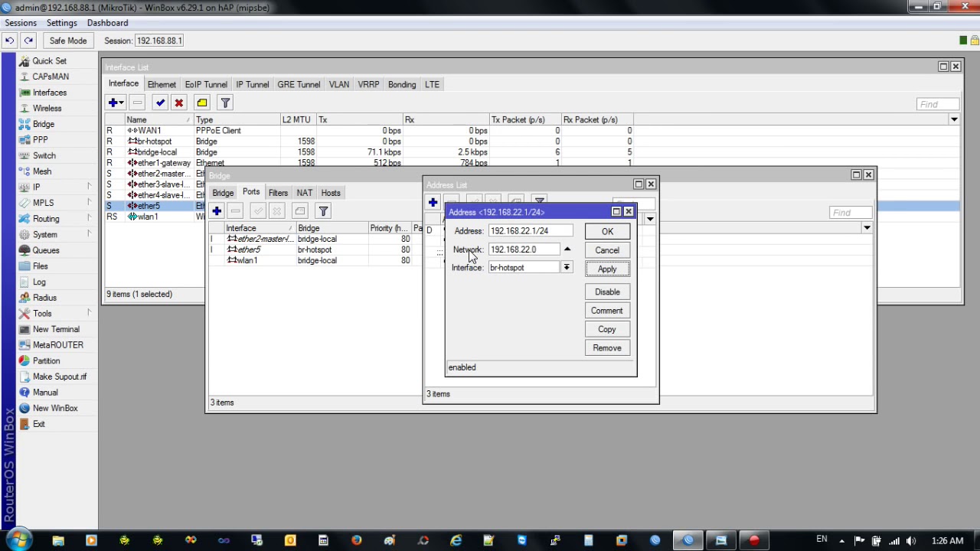This screenshot has width=980, height=551.
Task: Click undo arrow in toolbar
Action: (x=10, y=41)
